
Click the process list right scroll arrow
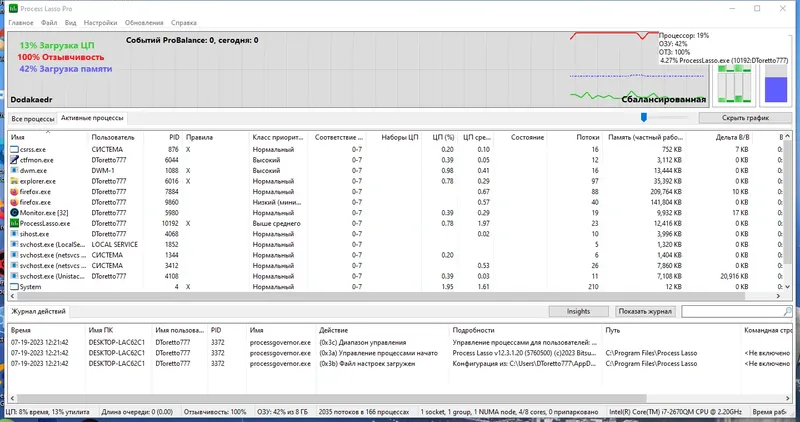pyautogui.click(x=779, y=296)
